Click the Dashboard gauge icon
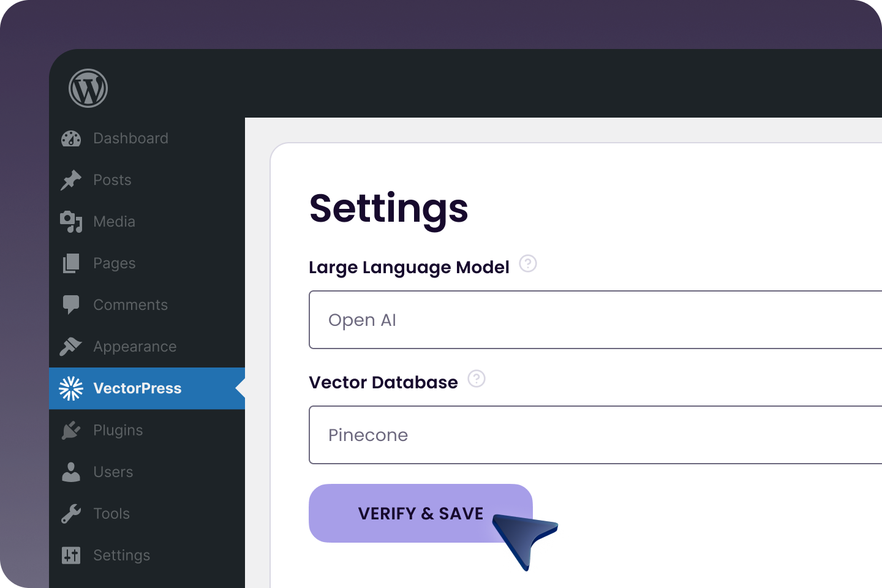Image resolution: width=882 pixels, height=588 pixels. [x=71, y=138]
